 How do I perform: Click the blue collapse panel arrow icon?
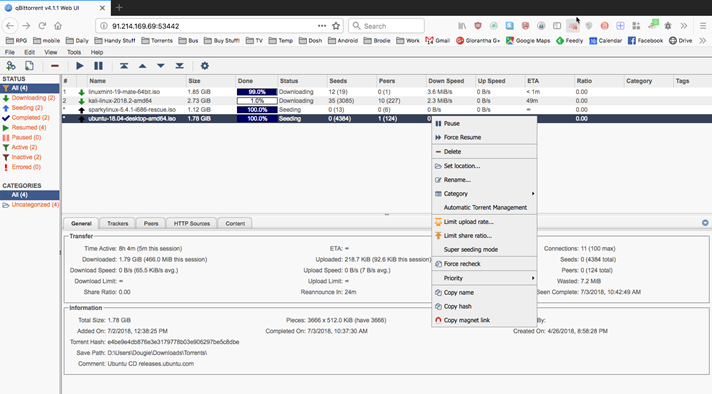[x=705, y=222]
